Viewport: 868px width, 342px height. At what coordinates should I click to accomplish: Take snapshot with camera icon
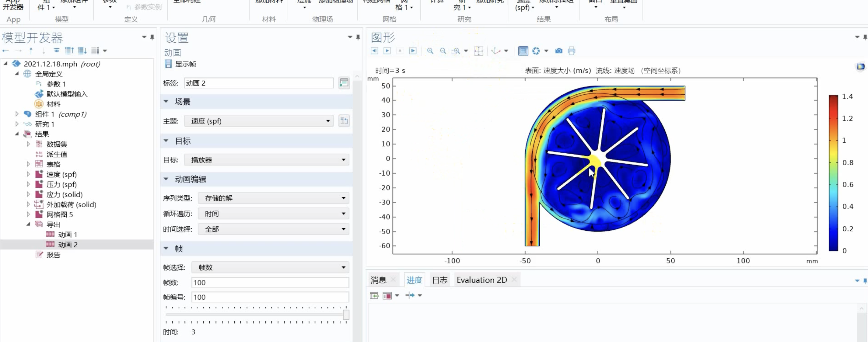[x=559, y=51]
